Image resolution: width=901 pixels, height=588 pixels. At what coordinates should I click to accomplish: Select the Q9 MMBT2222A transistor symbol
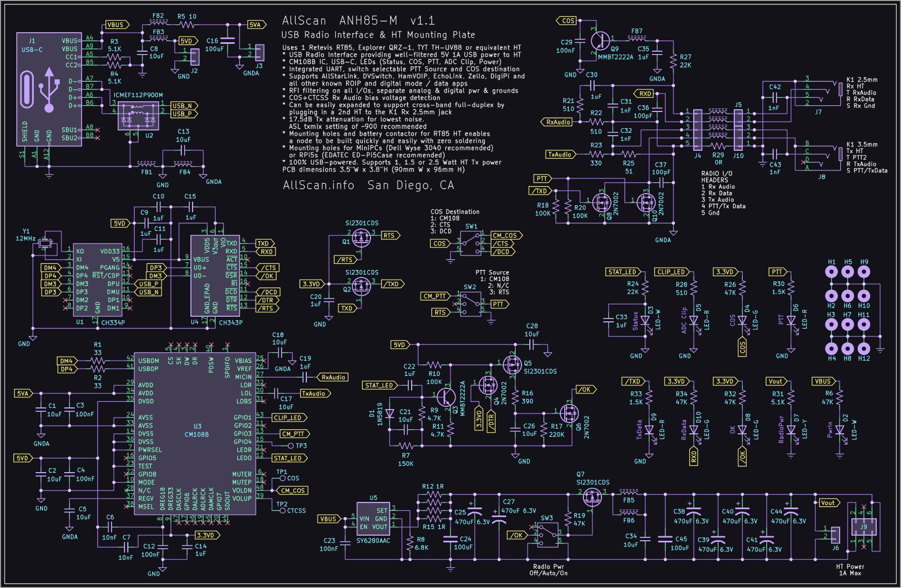600,41
